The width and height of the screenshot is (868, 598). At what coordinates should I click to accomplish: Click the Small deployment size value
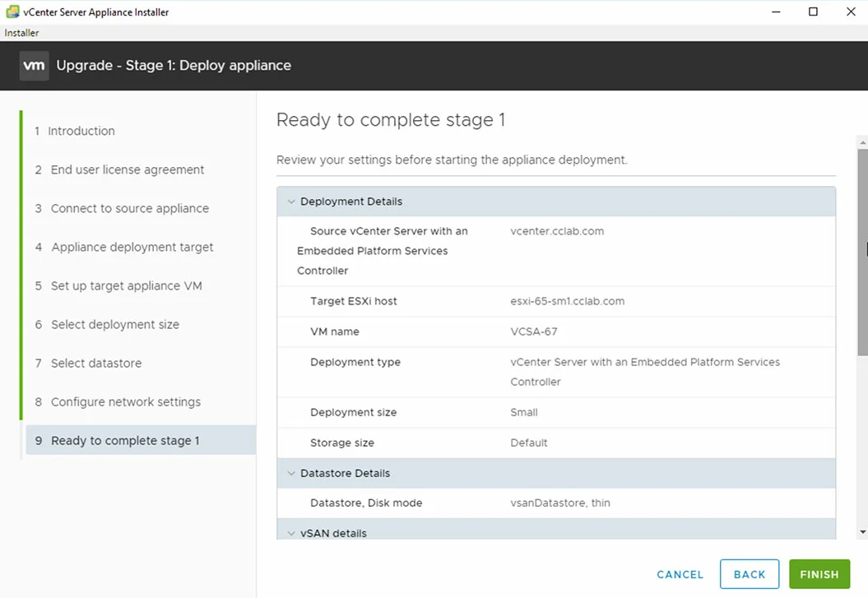tap(523, 413)
